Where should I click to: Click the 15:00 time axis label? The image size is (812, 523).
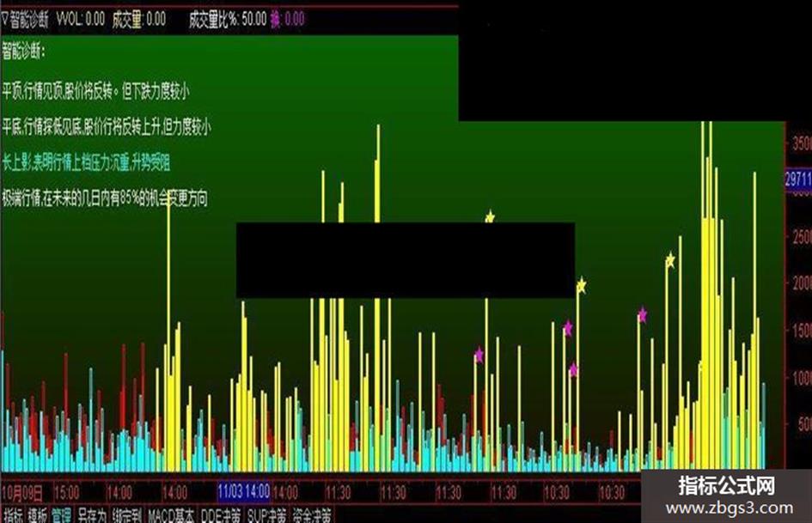pyautogui.click(x=66, y=492)
